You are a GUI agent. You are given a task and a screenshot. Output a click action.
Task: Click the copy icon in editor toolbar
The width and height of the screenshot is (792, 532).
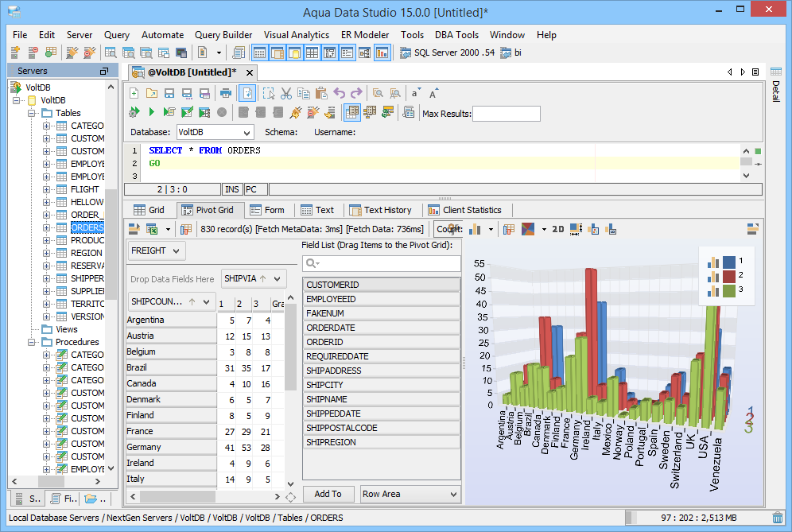click(304, 94)
